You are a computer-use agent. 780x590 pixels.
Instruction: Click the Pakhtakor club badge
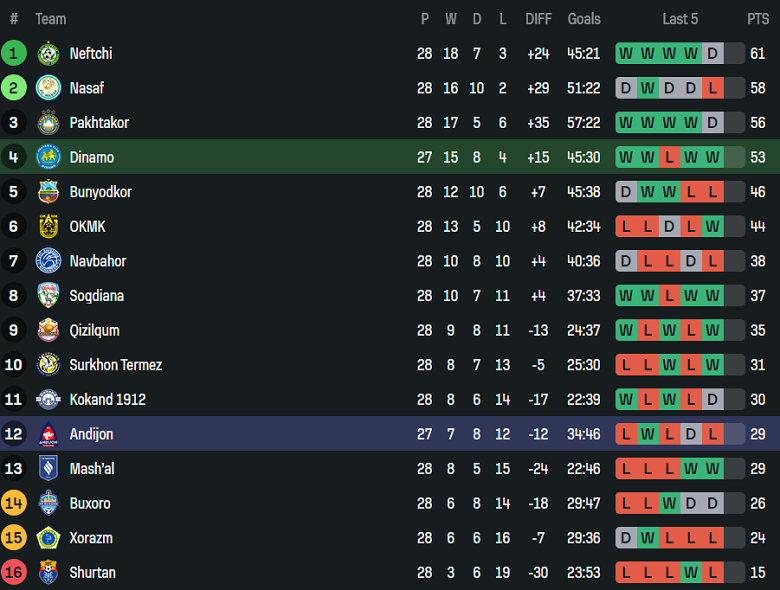pos(48,123)
